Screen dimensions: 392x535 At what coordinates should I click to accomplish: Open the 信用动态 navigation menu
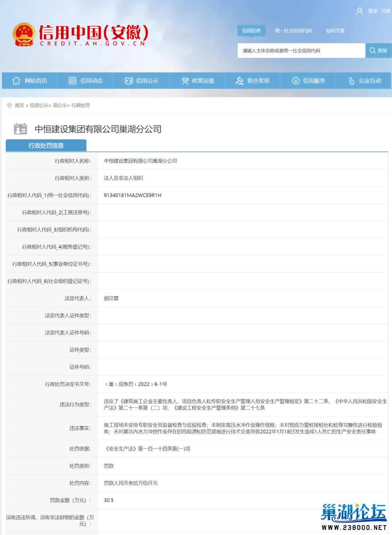pyautogui.click(x=86, y=81)
